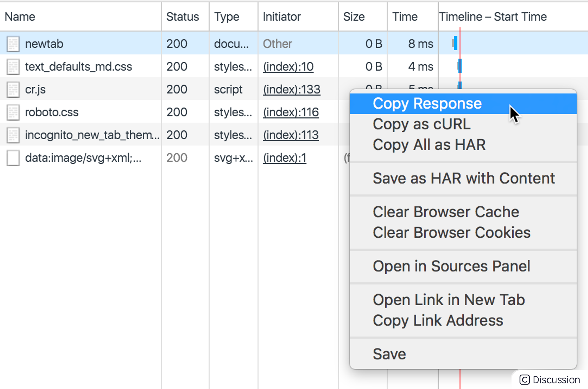Screen dimensions: 588x389
Task: Select Copy Response from context menu
Action: (x=427, y=104)
